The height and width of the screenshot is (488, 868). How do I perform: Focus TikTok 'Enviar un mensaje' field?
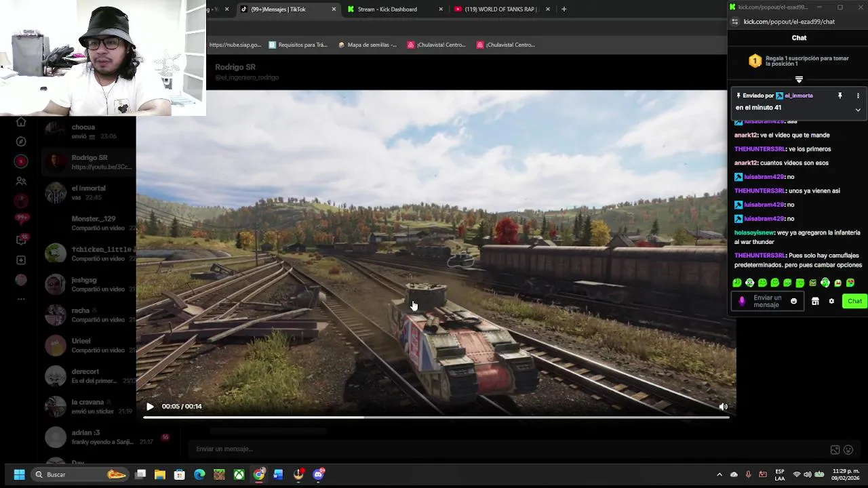(x=509, y=449)
